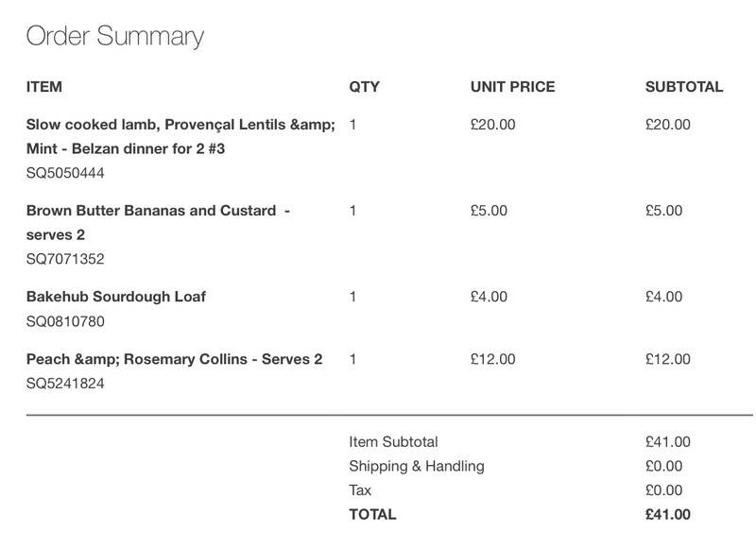
Task: Click the ITEM column header
Action: pyautogui.click(x=44, y=87)
